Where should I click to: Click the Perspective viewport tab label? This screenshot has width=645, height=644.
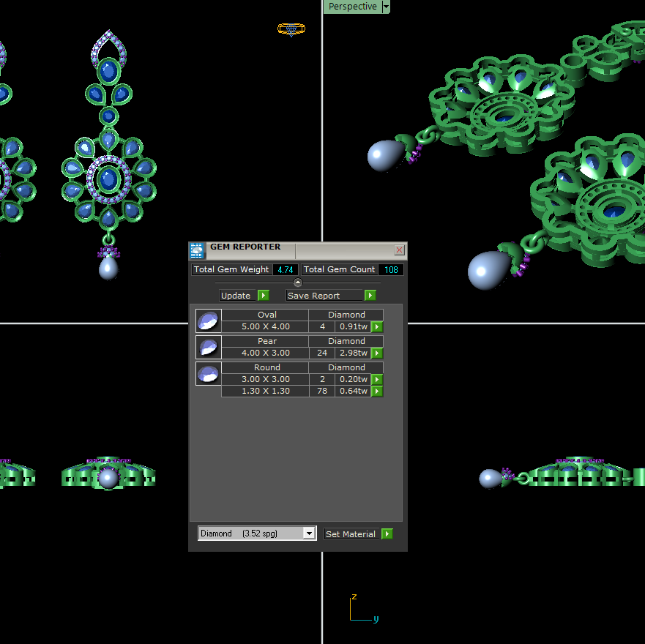click(x=352, y=7)
